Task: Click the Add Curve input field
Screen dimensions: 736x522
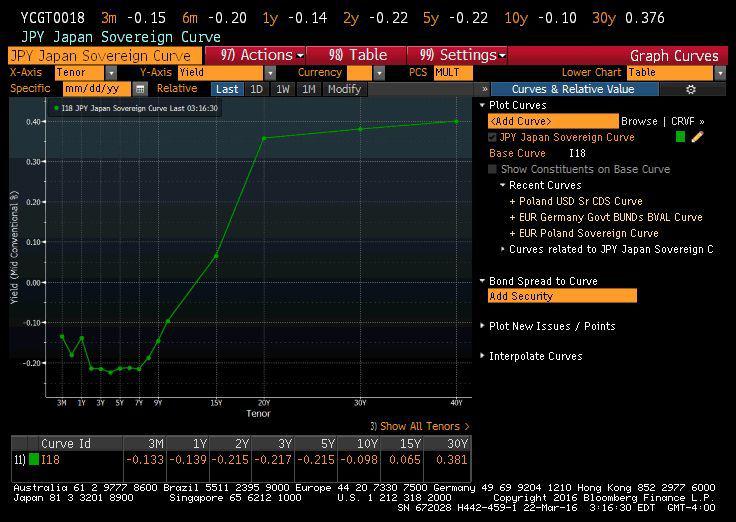Action: coord(553,121)
